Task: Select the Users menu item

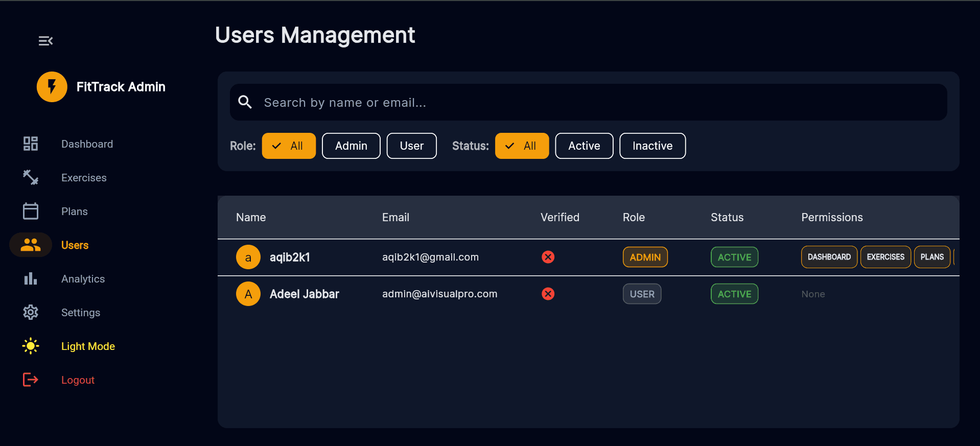Action: 75,245
